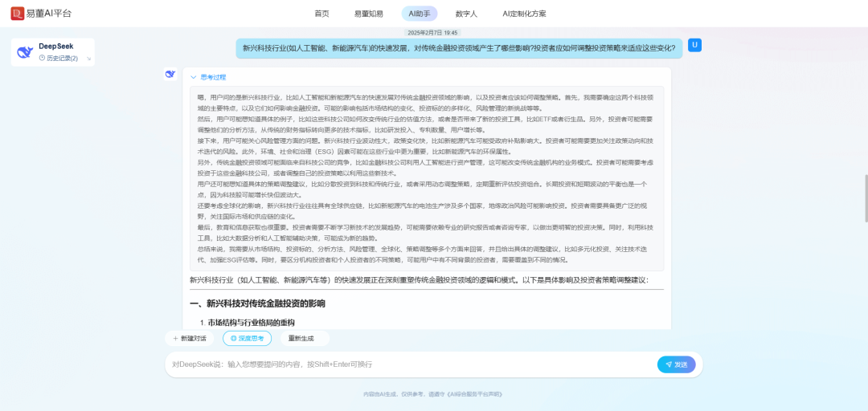Image resolution: width=868 pixels, height=411 pixels.
Task: Open the 《AI综合服务平台声明》 link
Action: pos(474,394)
